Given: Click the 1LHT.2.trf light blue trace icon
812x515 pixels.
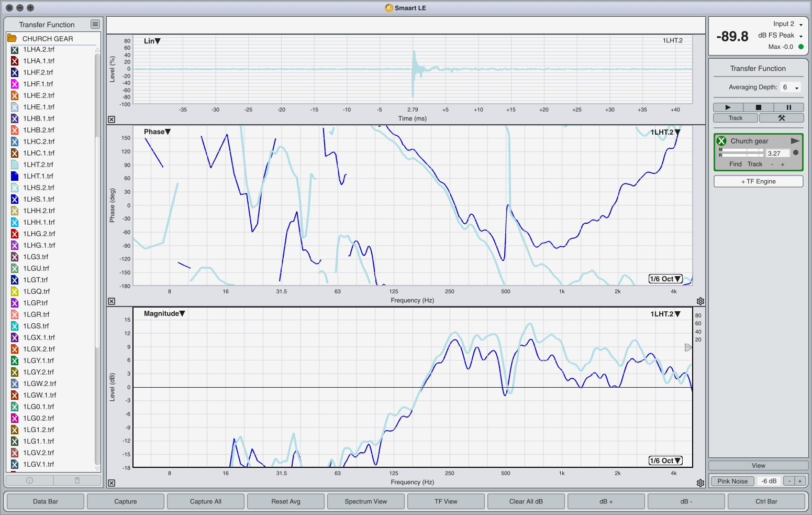Looking at the screenshot, I should (15, 165).
